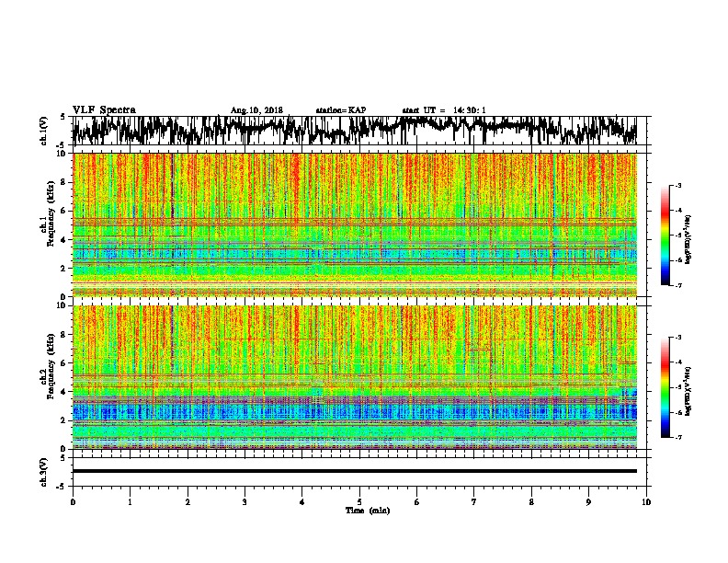Select the "start UT = 14:30: 1" text
The height and width of the screenshot is (563, 728).
[444, 110]
